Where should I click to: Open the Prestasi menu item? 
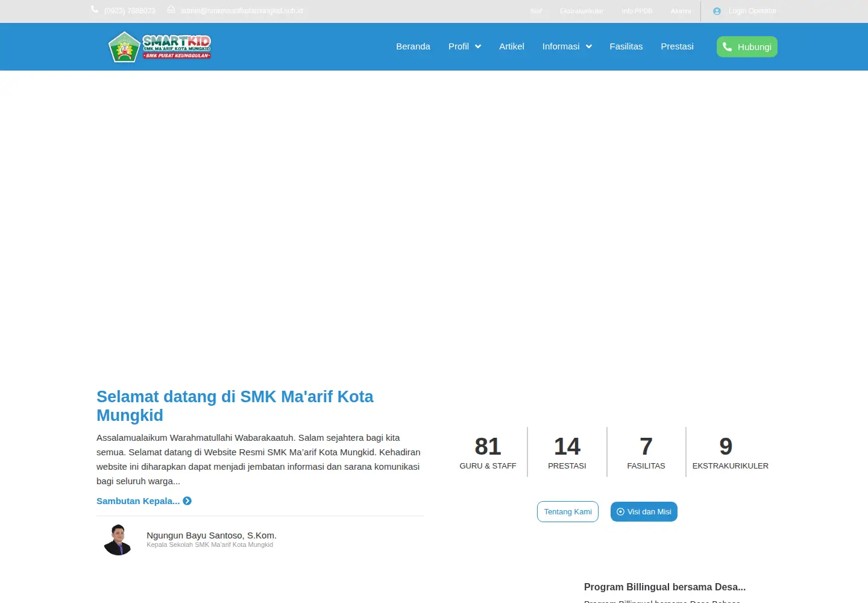pos(677,46)
